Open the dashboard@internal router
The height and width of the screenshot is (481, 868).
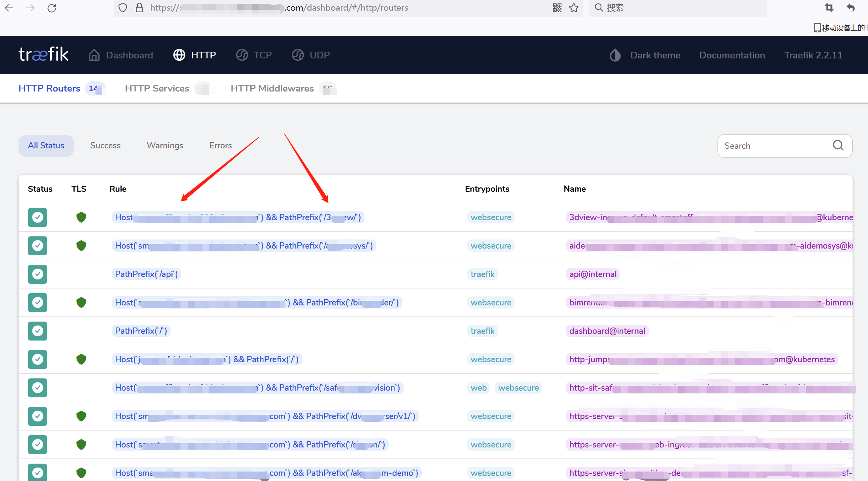click(x=607, y=331)
